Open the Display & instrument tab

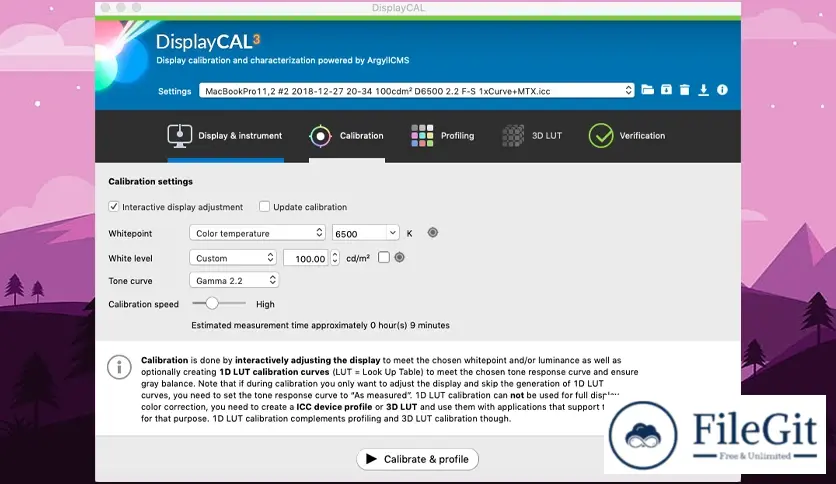pos(225,136)
